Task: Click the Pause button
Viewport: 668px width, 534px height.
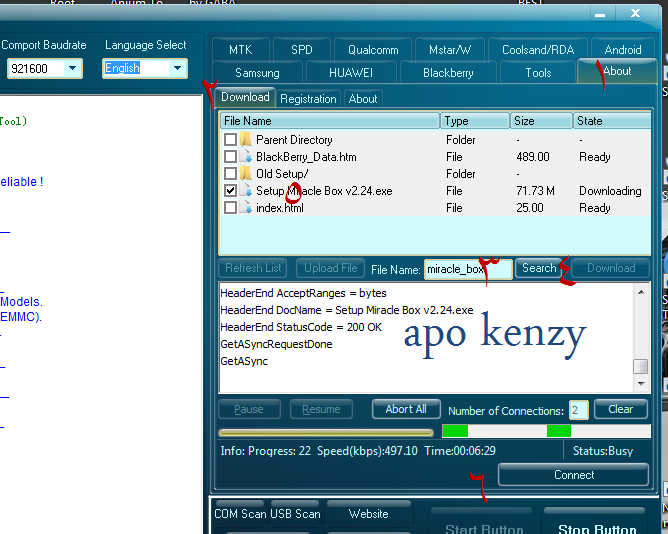Action: point(249,409)
